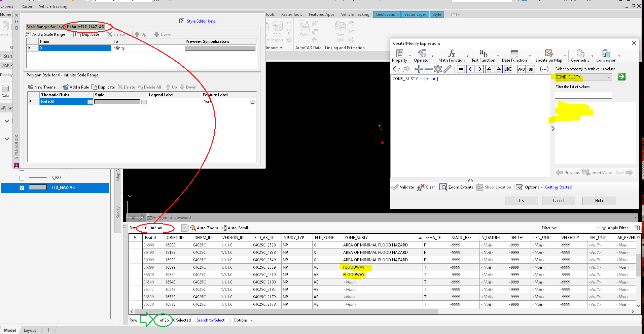
Task: Click Add a Scale Range
Action: (45, 34)
